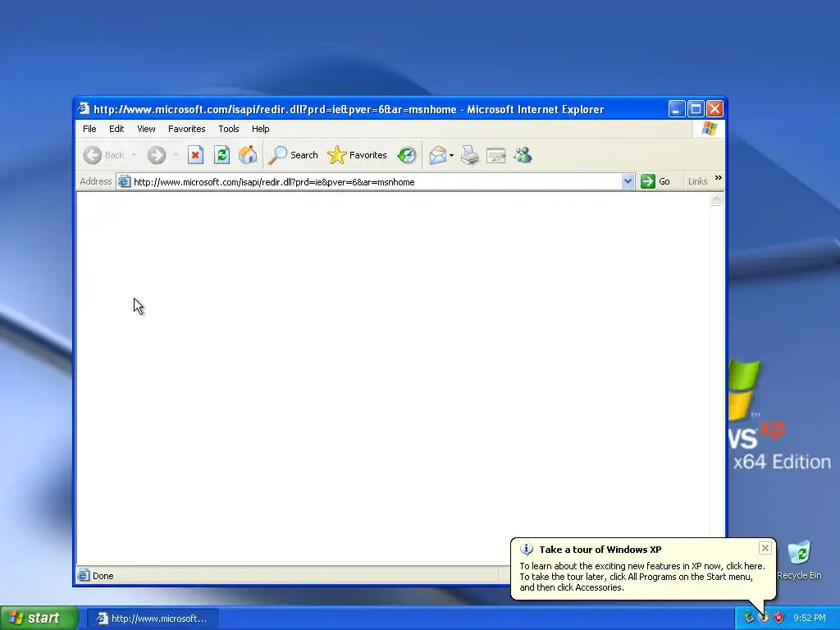This screenshot has width=840, height=630.
Task: Expand the Mail button dropdown arrow
Action: tap(452, 155)
